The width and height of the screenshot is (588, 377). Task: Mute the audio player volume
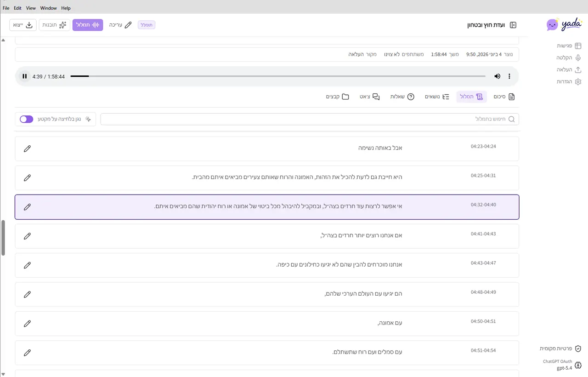coord(497,76)
